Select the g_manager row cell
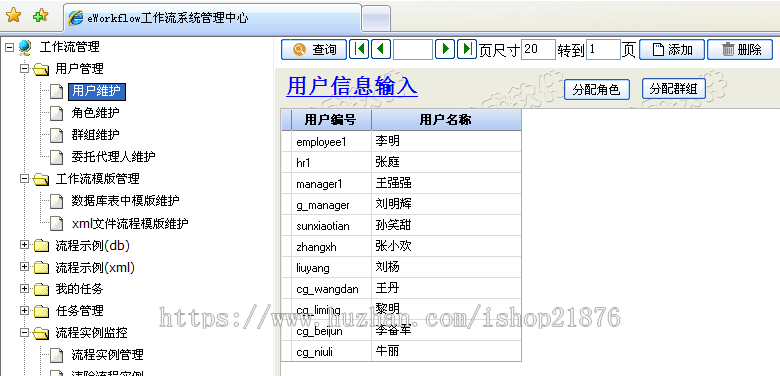The image size is (780, 376). 331,205
